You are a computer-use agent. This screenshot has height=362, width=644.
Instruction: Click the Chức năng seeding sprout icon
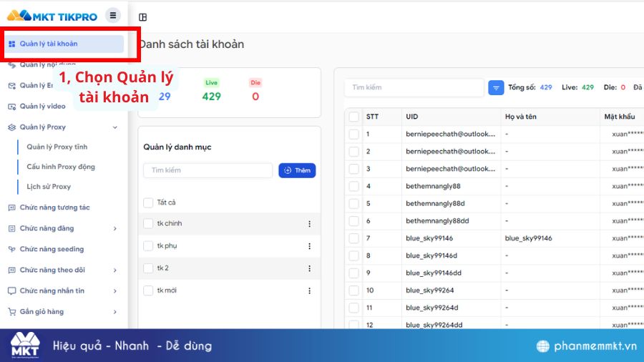(12, 249)
